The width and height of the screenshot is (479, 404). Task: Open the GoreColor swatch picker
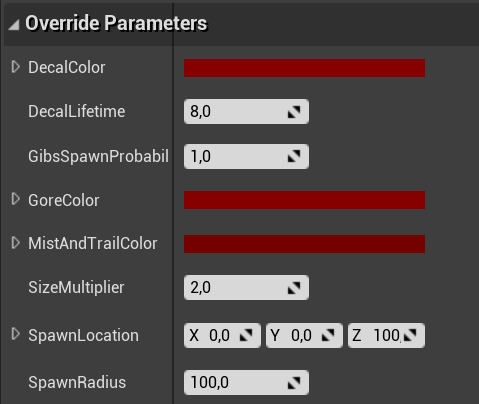pyautogui.click(x=304, y=200)
